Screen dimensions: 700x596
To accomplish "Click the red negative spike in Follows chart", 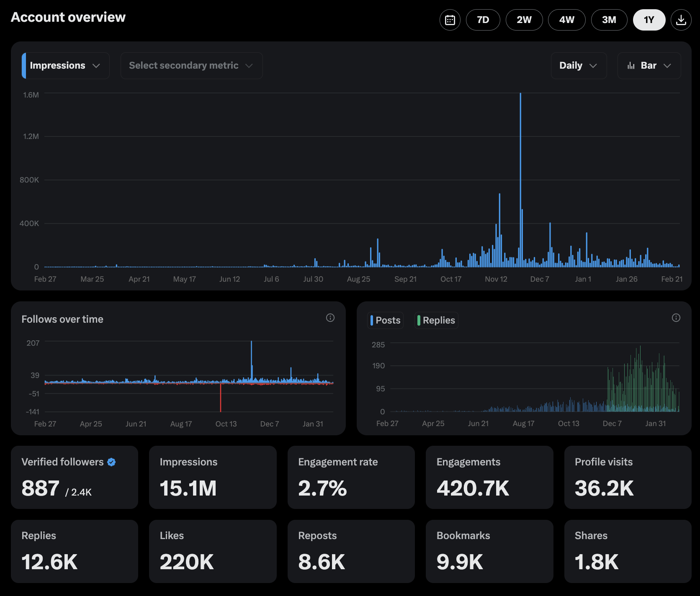I will pos(221,398).
